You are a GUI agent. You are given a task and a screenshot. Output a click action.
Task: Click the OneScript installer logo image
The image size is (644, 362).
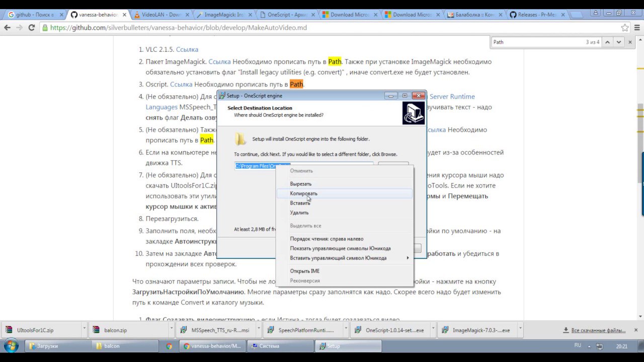[414, 113]
